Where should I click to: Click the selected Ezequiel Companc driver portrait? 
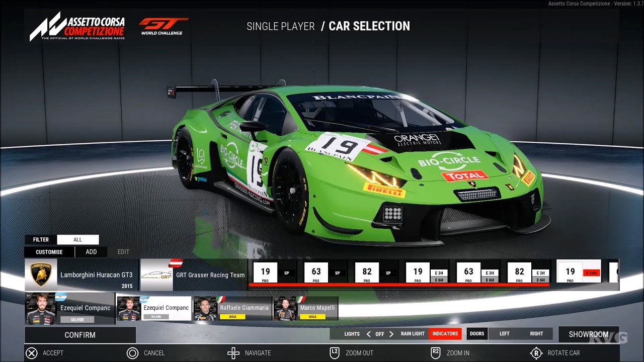[x=41, y=309]
